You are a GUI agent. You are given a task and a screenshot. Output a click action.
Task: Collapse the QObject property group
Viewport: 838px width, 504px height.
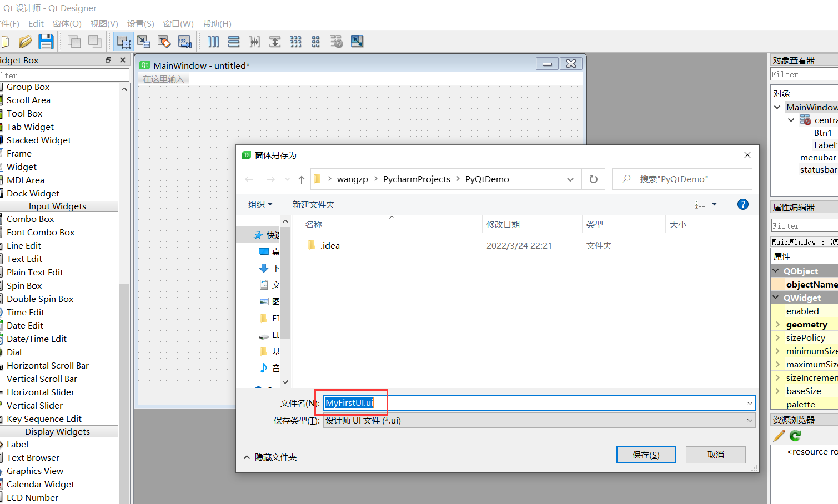pos(776,271)
